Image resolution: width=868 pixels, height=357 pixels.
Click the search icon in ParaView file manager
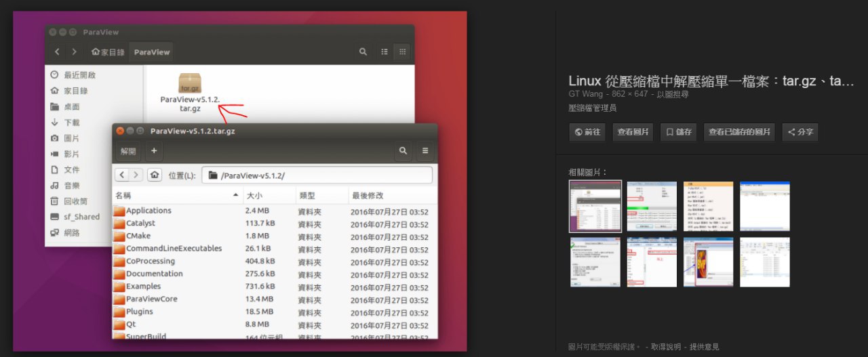click(x=363, y=51)
